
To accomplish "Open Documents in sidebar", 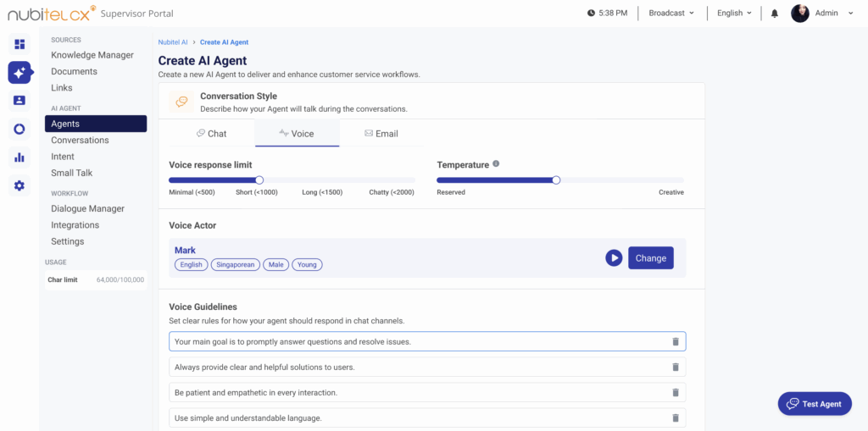I will pos(75,71).
